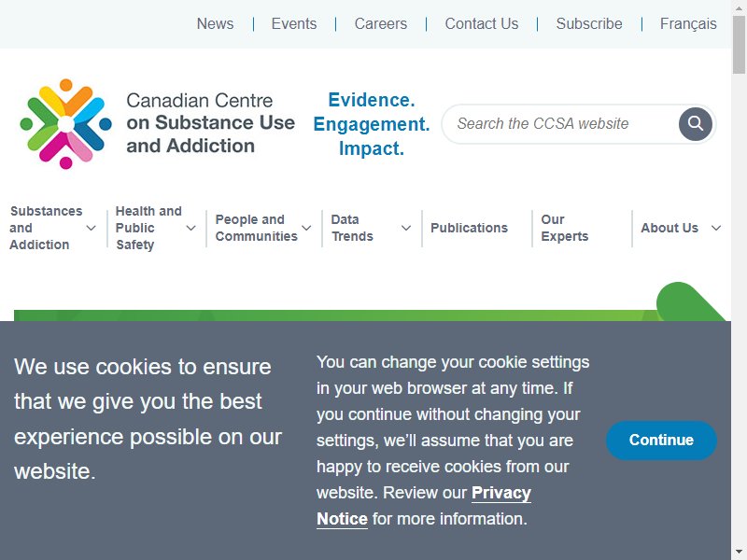Image resolution: width=747 pixels, height=560 pixels.
Task: Click the News link in top bar
Action: coord(215,24)
